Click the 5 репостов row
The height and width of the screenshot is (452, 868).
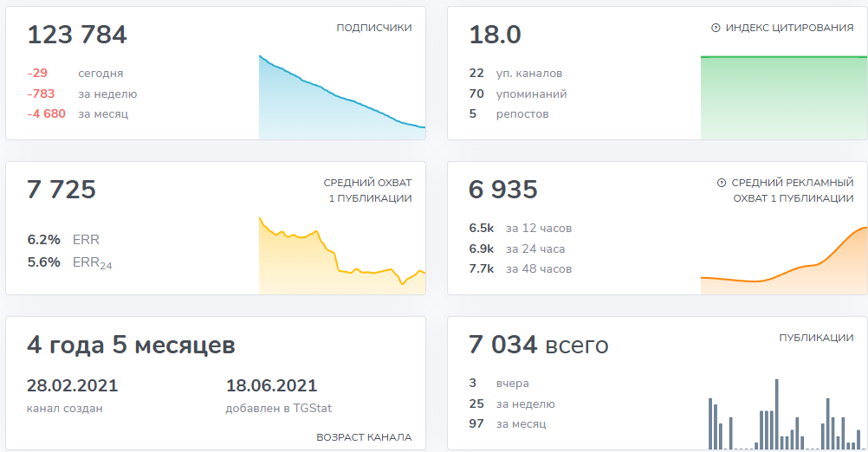(508, 114)
